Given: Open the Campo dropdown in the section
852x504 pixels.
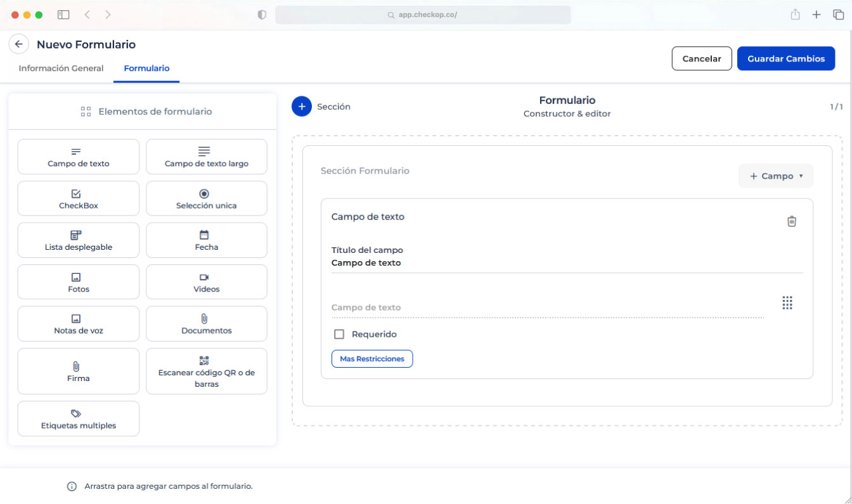Looking at the screenshot, I should pyautogui.click(x=776, y=176).
